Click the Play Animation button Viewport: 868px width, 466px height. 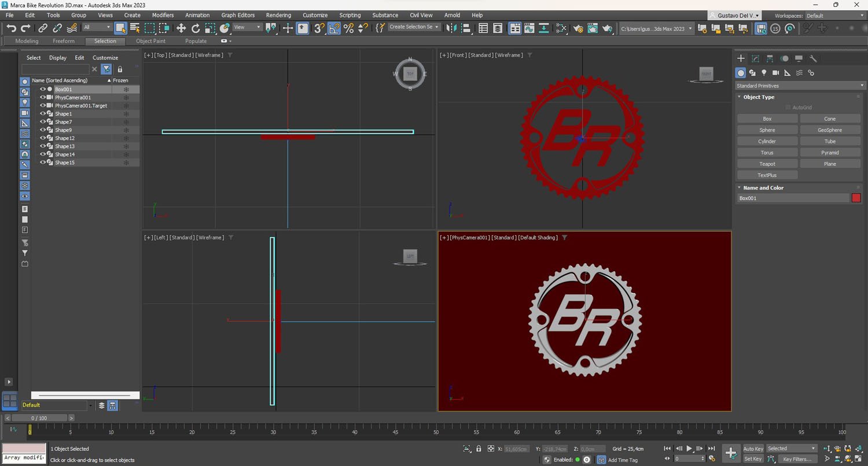click(689, 449)
